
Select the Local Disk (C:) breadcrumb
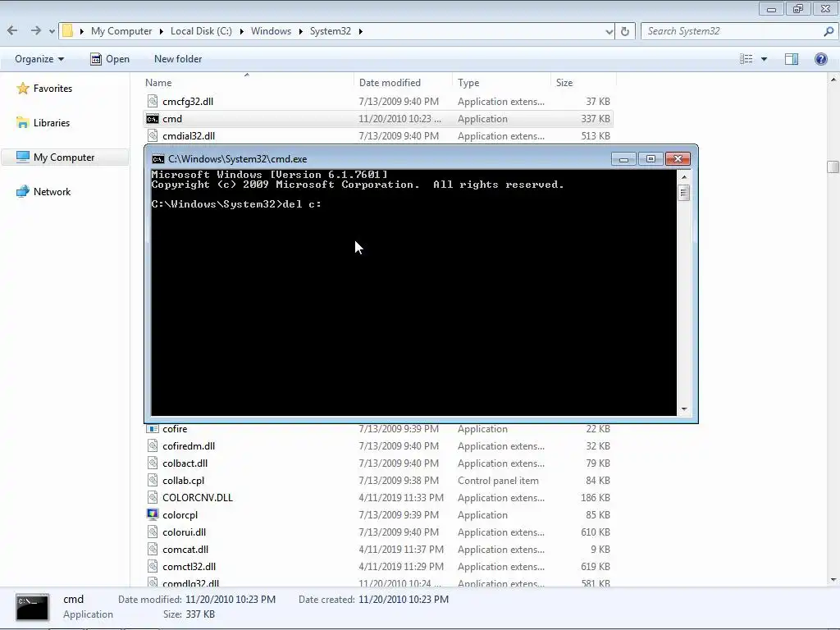201,31
